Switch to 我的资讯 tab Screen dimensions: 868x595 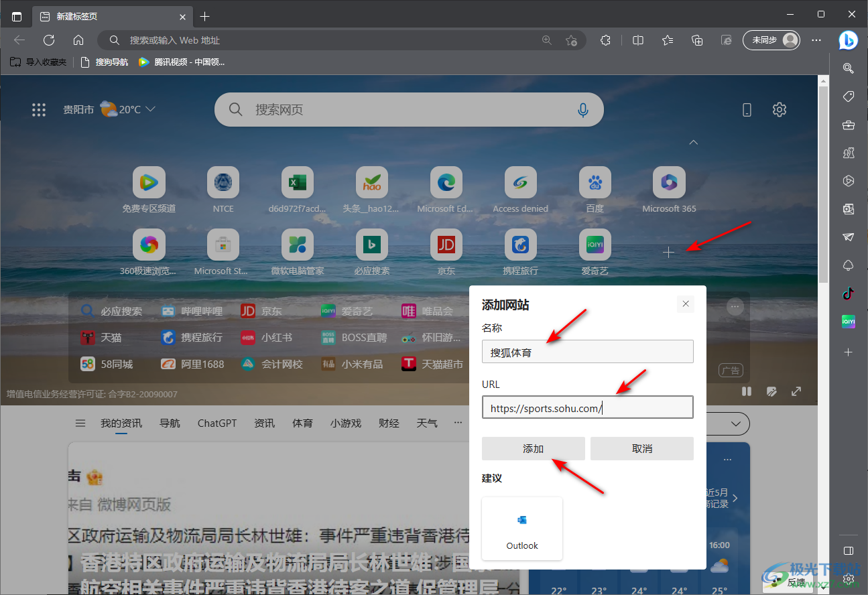(121, 423)
